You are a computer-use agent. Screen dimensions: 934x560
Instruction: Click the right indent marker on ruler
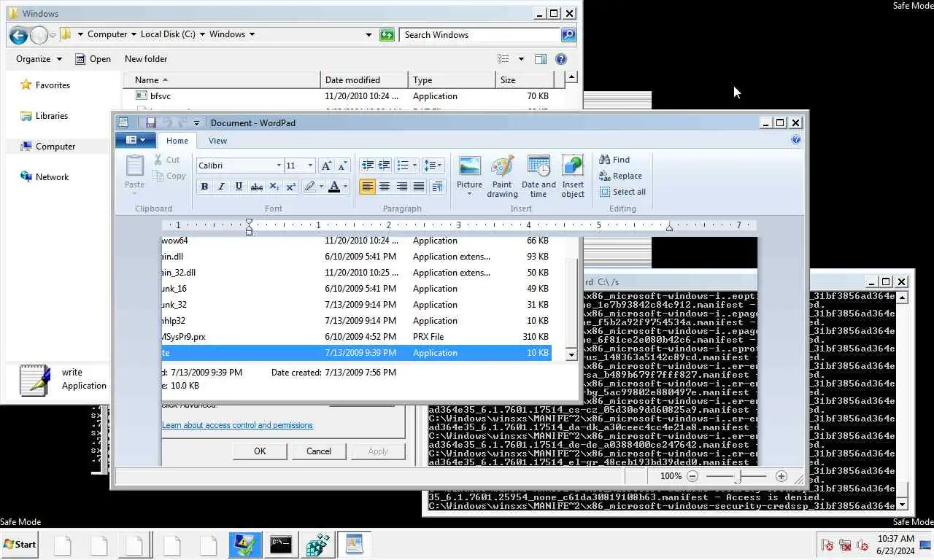669,227
